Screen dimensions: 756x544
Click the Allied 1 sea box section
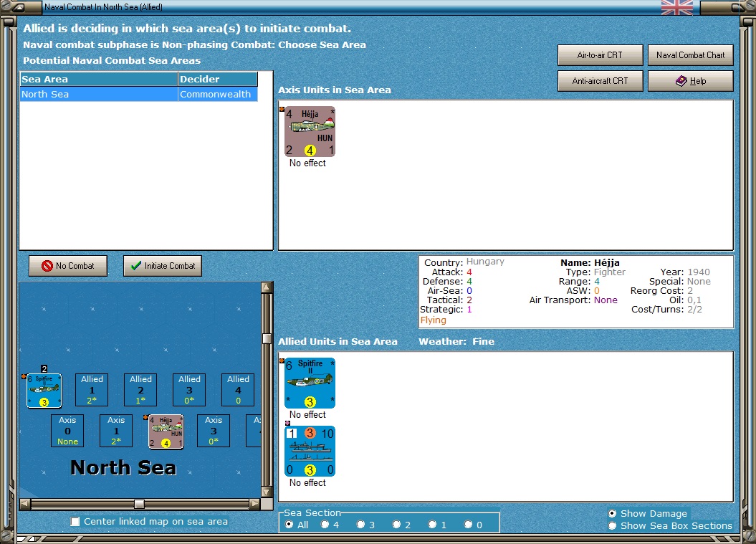pos(92,390)
